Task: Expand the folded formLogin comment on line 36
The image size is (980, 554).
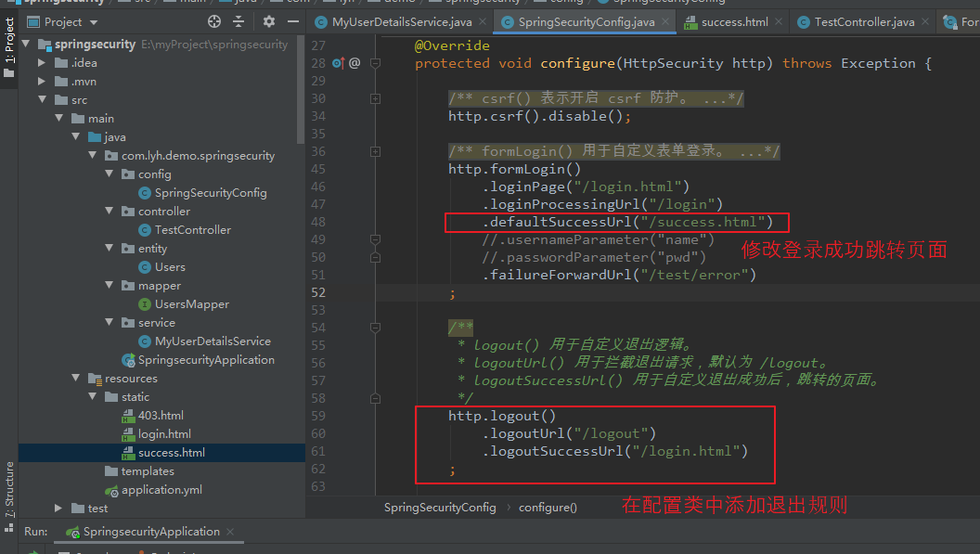Action: 376,151
